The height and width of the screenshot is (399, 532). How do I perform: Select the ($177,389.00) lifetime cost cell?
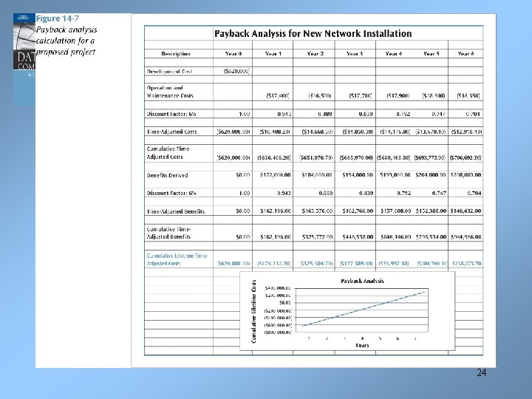tap(356, 264)
